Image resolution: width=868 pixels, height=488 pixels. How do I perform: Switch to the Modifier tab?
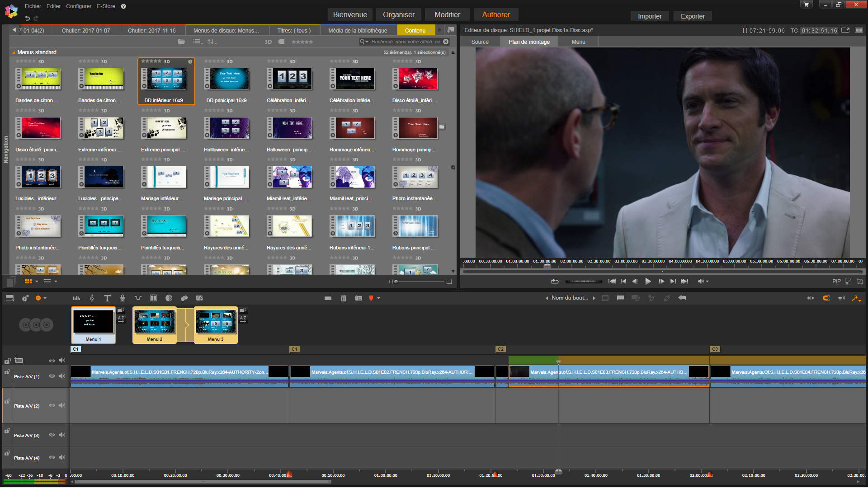447,14
